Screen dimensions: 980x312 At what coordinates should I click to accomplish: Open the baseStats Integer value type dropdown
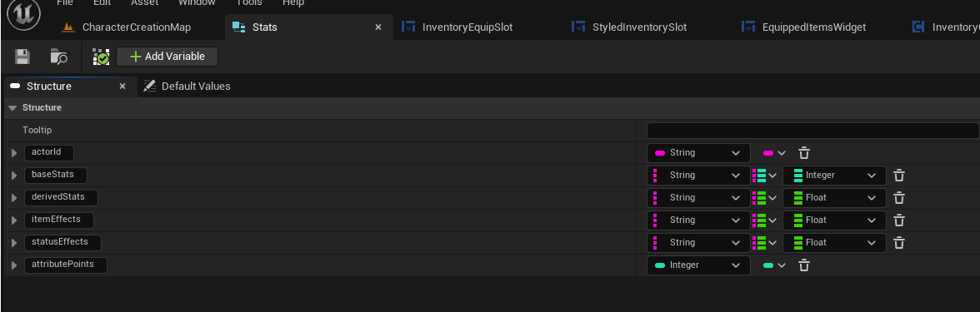(x=834, y=176)
